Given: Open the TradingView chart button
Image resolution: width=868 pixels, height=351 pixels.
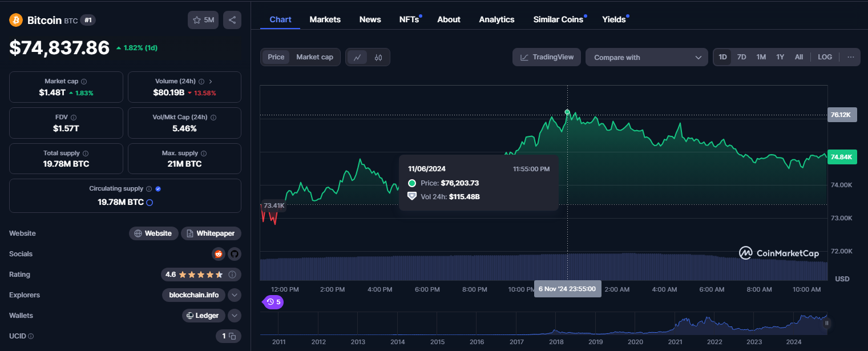Looking at the screenshot, I should [x=547, y=57].
